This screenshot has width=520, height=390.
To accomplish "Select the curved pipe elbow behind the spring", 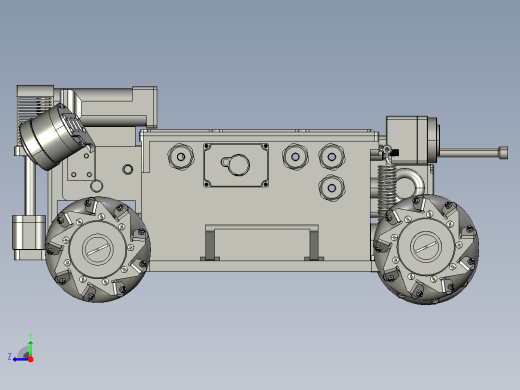I will (x=410, y=183).
